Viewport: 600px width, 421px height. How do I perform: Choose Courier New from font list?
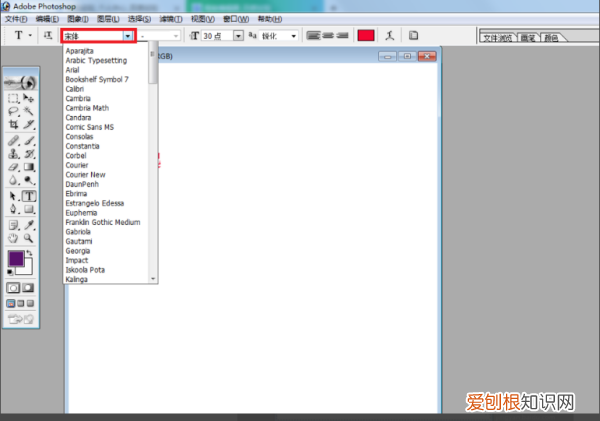pos(85,175)
